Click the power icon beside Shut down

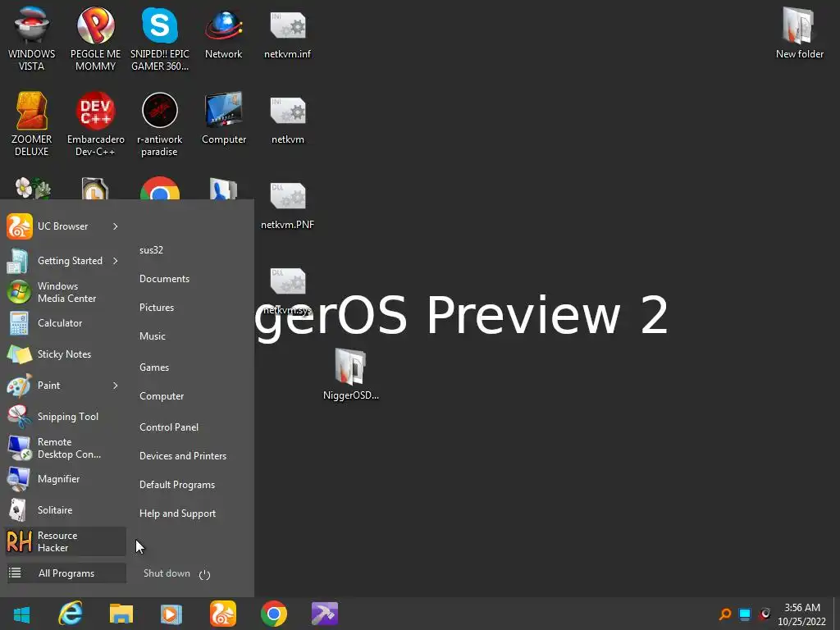click(204, 574)
